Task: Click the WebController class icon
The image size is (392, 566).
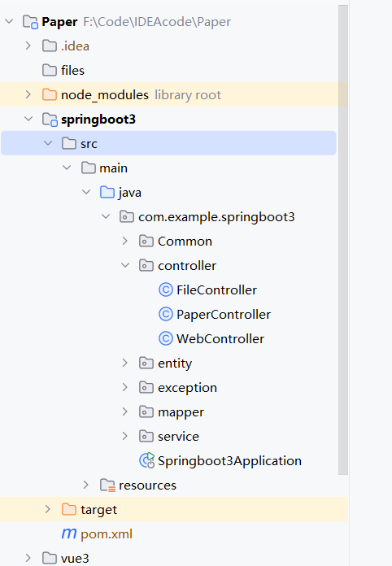Action: pos(166,339)
